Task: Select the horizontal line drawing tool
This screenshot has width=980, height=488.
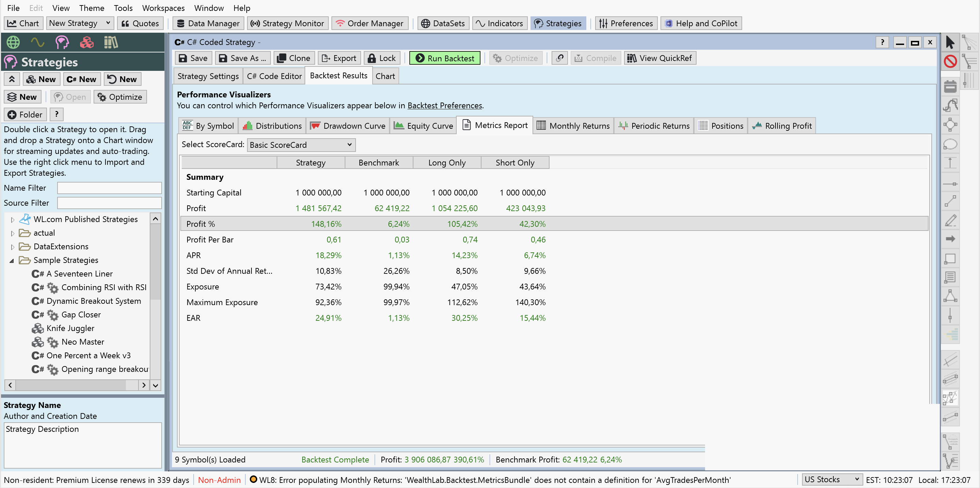Action: [x=950, y=184]
